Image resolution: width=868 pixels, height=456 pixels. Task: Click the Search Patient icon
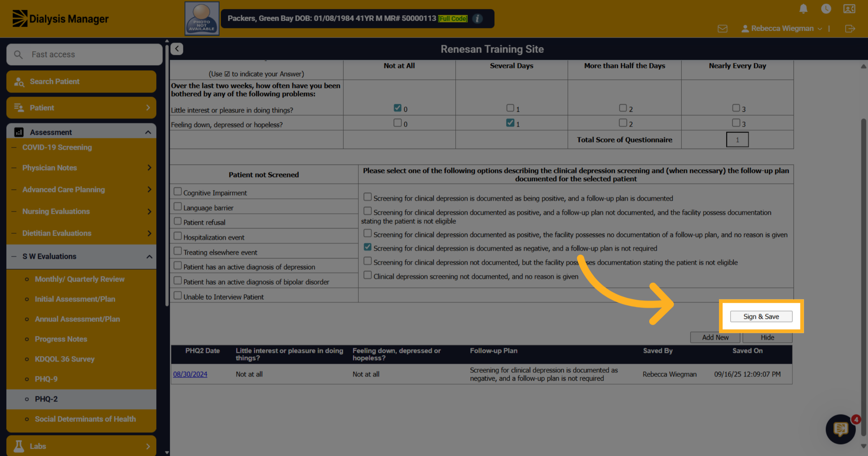pyautogui.click(x=19, y=82)
